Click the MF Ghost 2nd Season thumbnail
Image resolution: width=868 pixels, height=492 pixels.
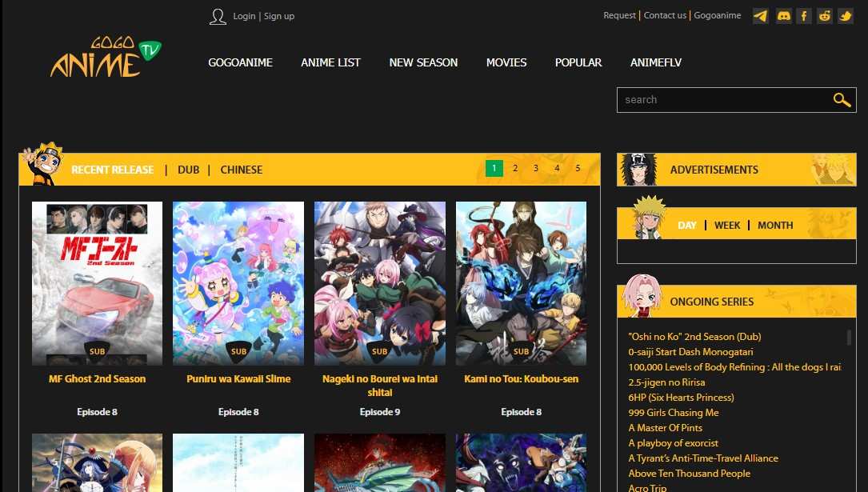pos(97,283)
